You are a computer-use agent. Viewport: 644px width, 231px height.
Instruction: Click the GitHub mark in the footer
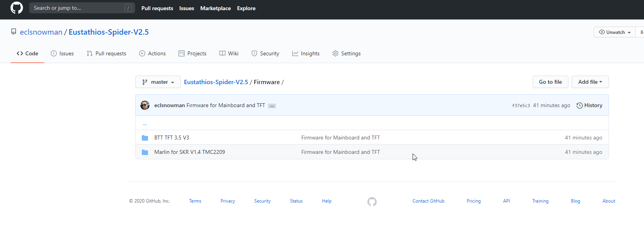(x=372, y=201)
